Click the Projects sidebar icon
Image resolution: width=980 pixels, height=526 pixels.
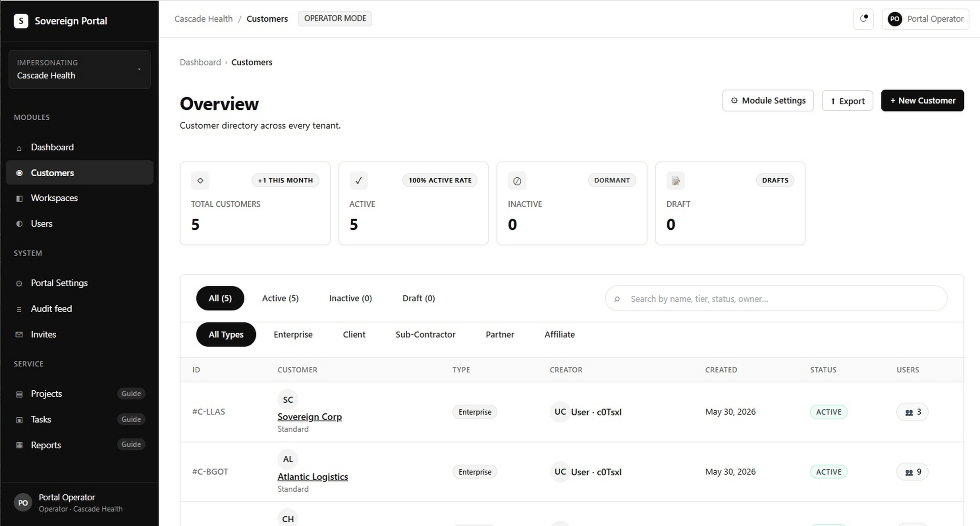click(19, 394)
